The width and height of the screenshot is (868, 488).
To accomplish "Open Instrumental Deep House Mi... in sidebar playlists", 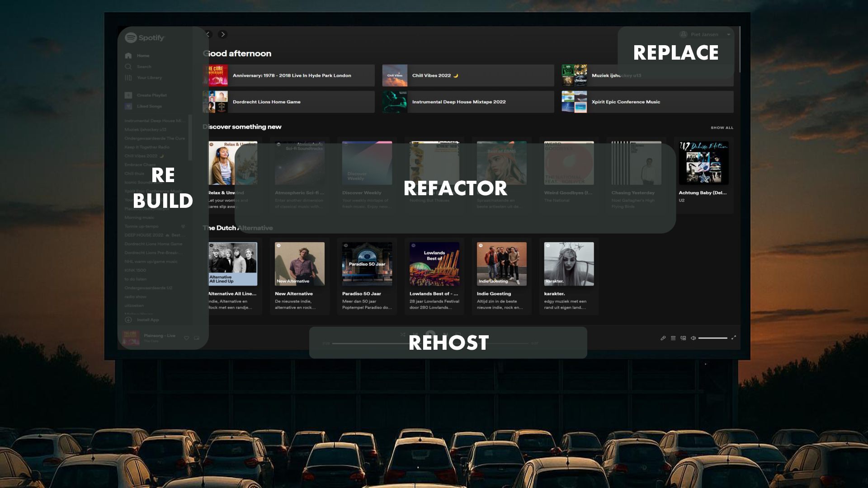I will (155, 121).
